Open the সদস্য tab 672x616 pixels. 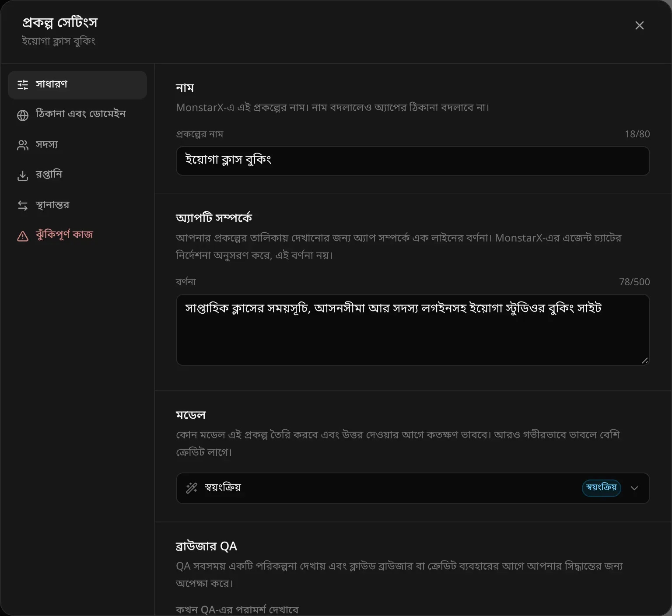tap(77, 145)
